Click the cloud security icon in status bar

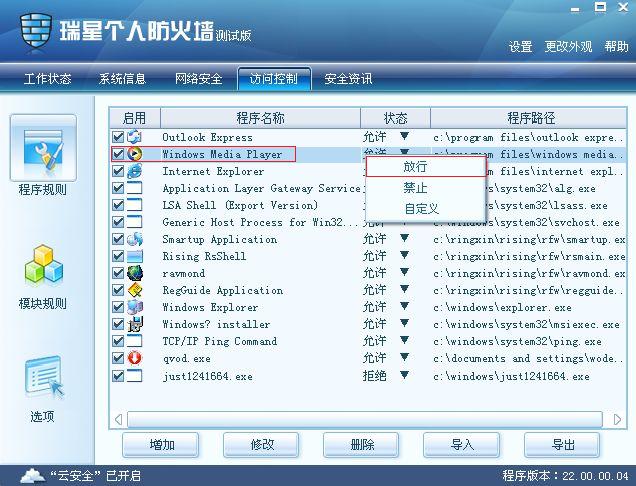[x=32, y=475]
